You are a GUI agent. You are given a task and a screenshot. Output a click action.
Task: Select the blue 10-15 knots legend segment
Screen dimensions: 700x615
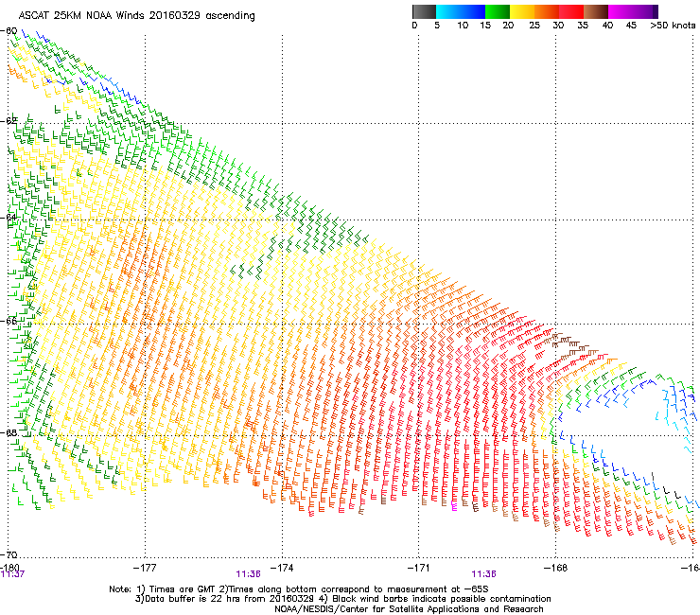pyautogui.click(x=473, y=11)
